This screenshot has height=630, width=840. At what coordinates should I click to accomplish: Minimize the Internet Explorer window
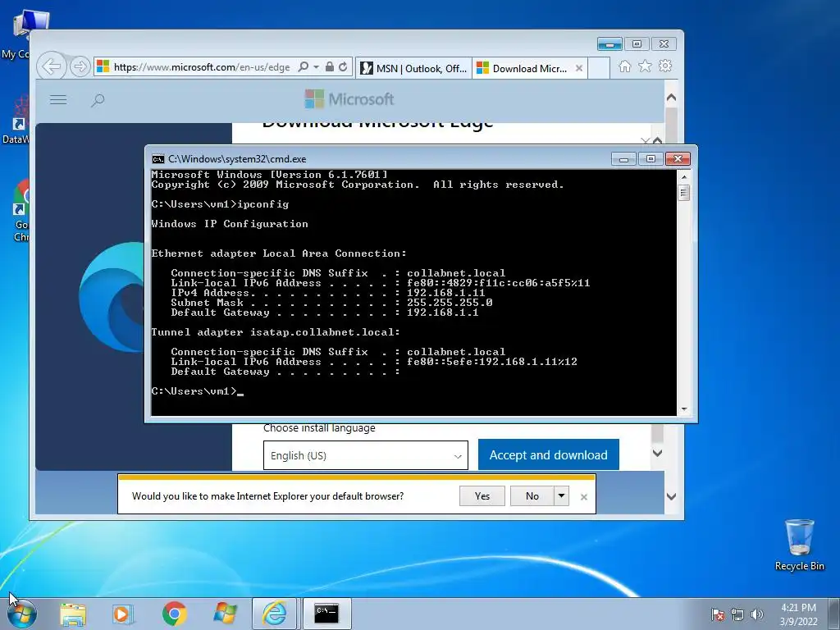coord(609,44)
